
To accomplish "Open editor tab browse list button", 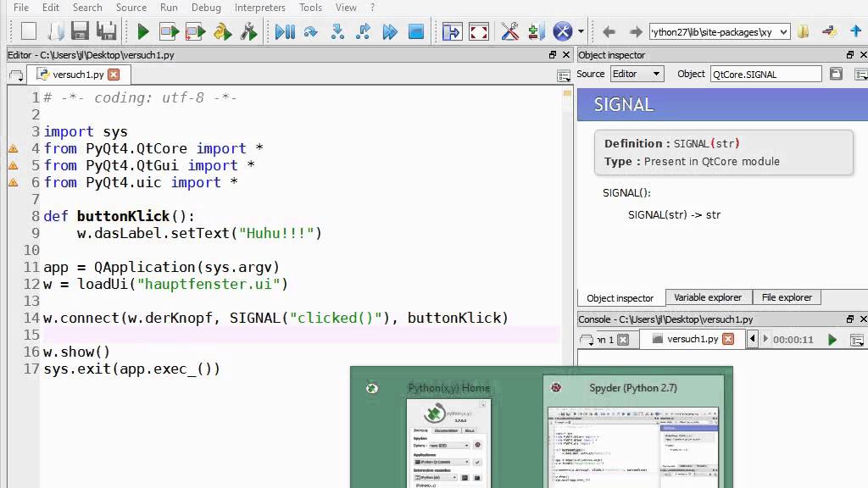I will point(17,75).
